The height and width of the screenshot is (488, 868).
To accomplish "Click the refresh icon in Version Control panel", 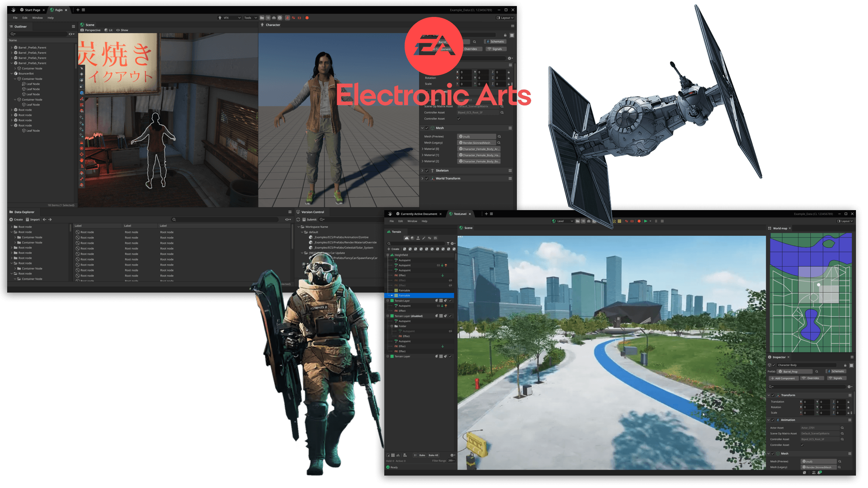I will point(298,220).
